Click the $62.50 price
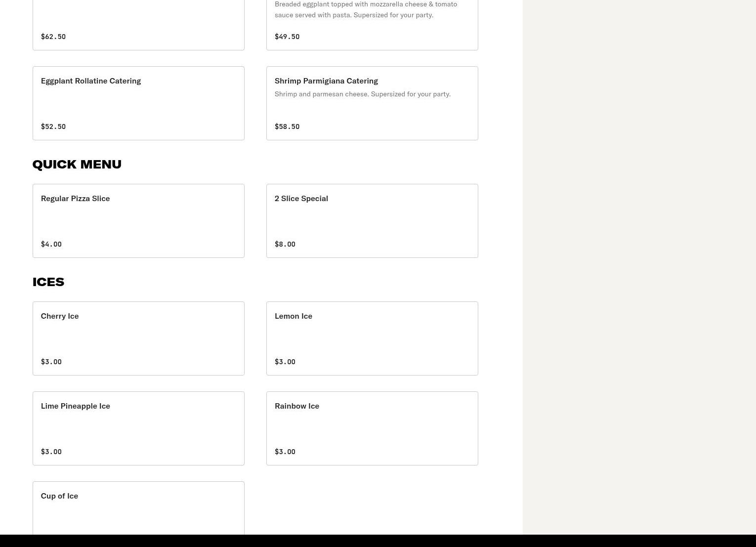Image resolution: width=756 pixels, height=547 pixels. click(x=53, y=37)
